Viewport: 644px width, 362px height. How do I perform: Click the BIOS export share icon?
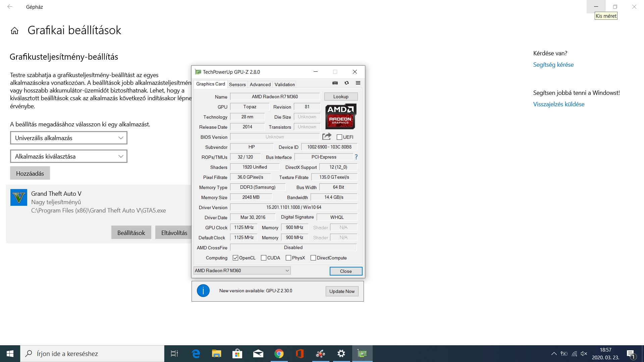point(327,136)
